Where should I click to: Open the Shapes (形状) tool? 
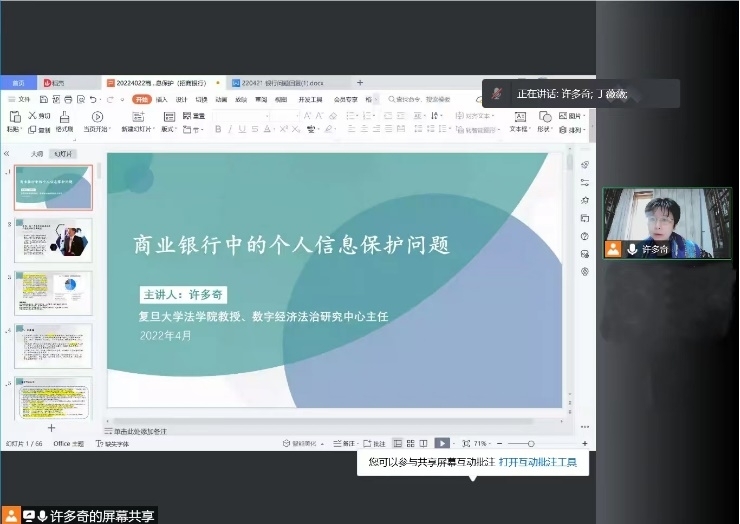click(544, 122)
